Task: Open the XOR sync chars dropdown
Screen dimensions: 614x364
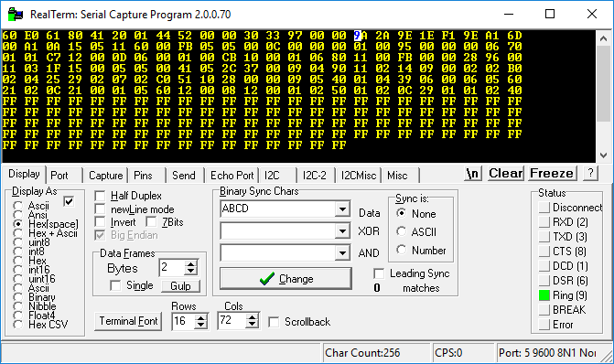Action: point(342,230)
